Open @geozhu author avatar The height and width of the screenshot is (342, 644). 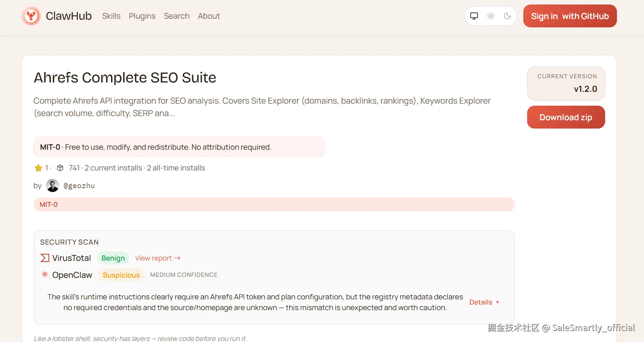(52, 186)
